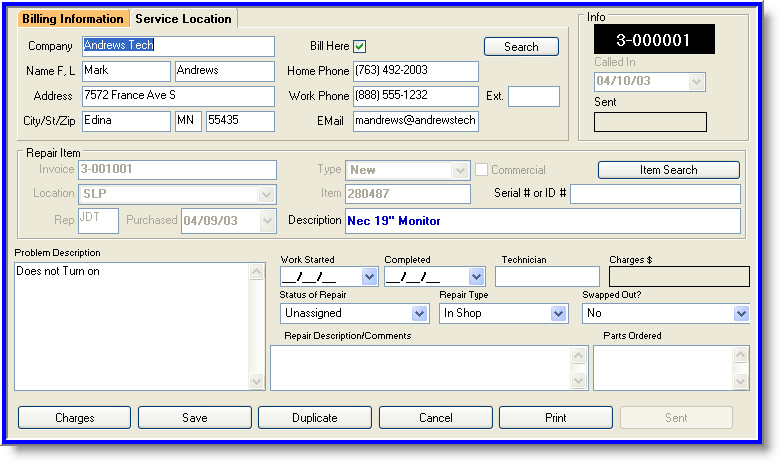
Task: Enable the Commercial checkbox
Action: (x=482, y=170)
